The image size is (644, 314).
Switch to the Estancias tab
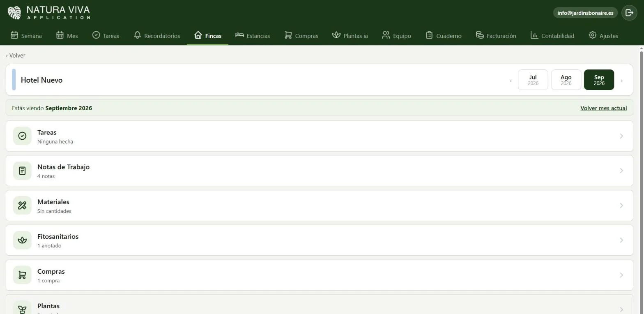click(x=253, y=35)
